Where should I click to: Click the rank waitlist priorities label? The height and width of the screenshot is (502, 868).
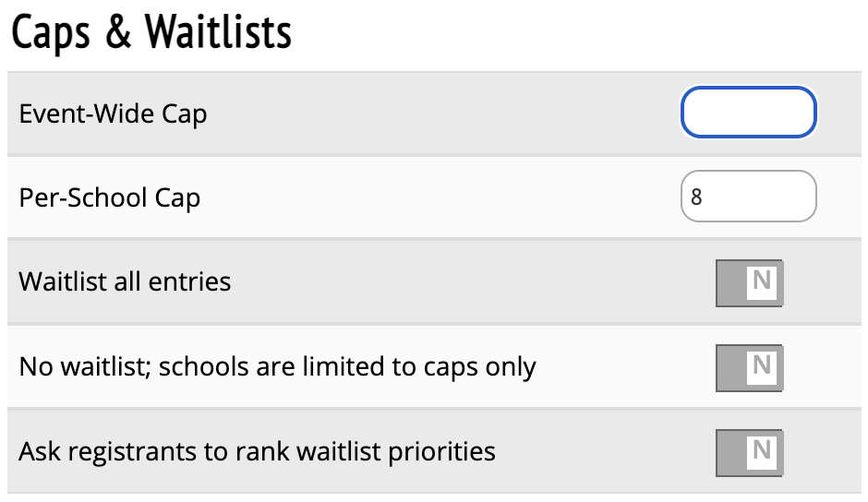click(257, 451)
